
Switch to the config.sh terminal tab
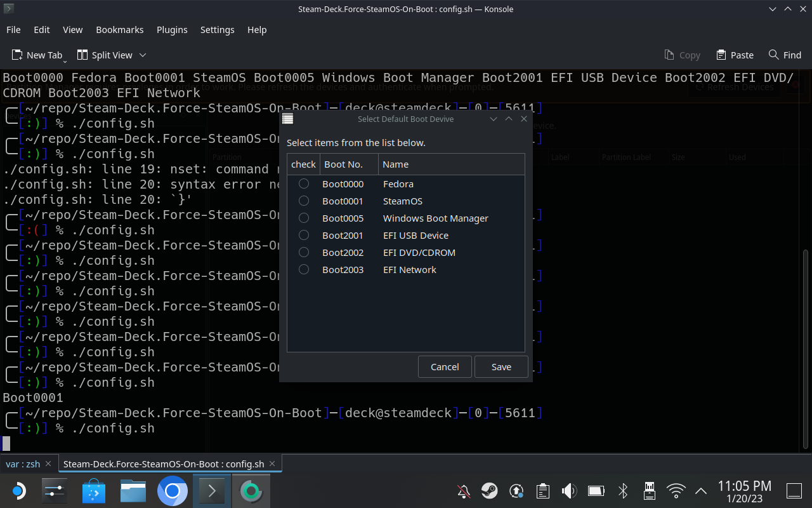[x=164, y=464]
